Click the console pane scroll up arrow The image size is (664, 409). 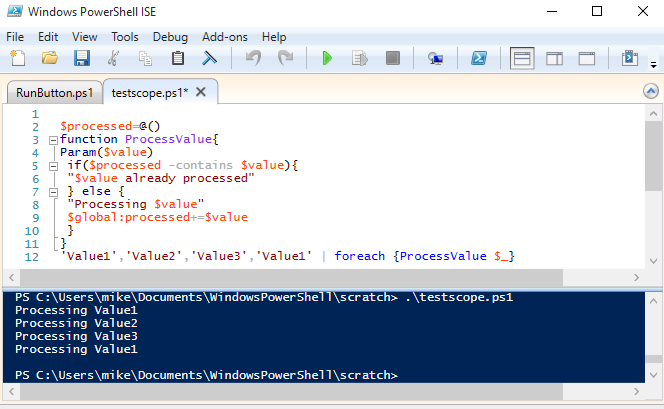pyautogui.click(x=653, y=301)
